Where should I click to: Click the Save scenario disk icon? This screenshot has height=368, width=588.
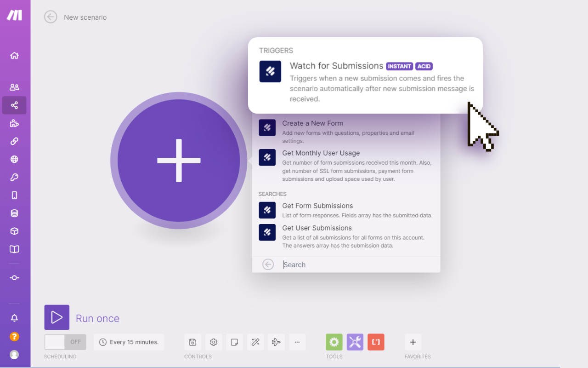[192, 342]
